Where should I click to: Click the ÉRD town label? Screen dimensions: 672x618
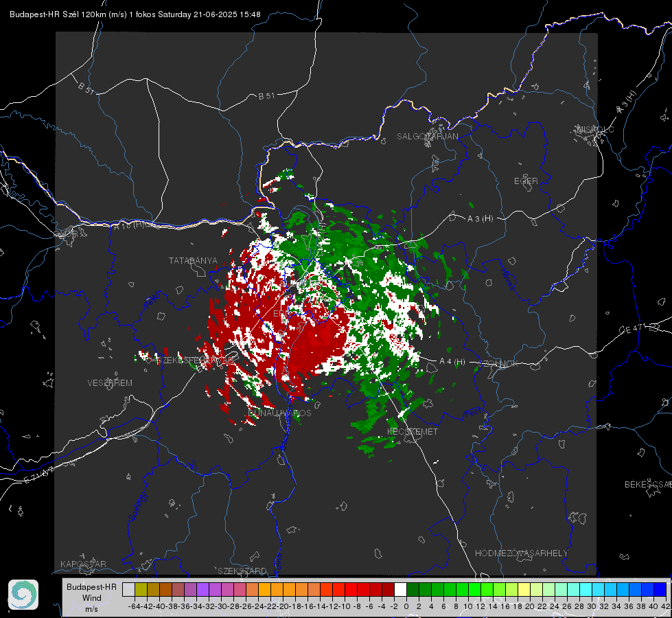coord(281,314)
